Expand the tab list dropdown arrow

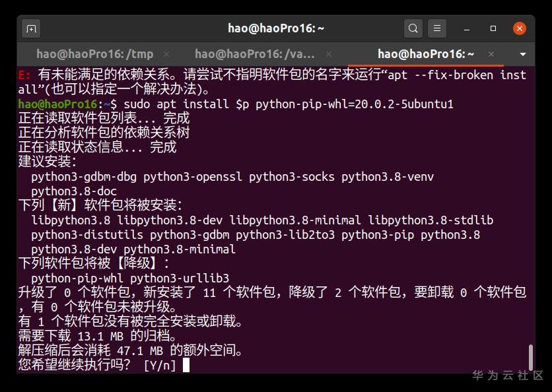point(523,54)
